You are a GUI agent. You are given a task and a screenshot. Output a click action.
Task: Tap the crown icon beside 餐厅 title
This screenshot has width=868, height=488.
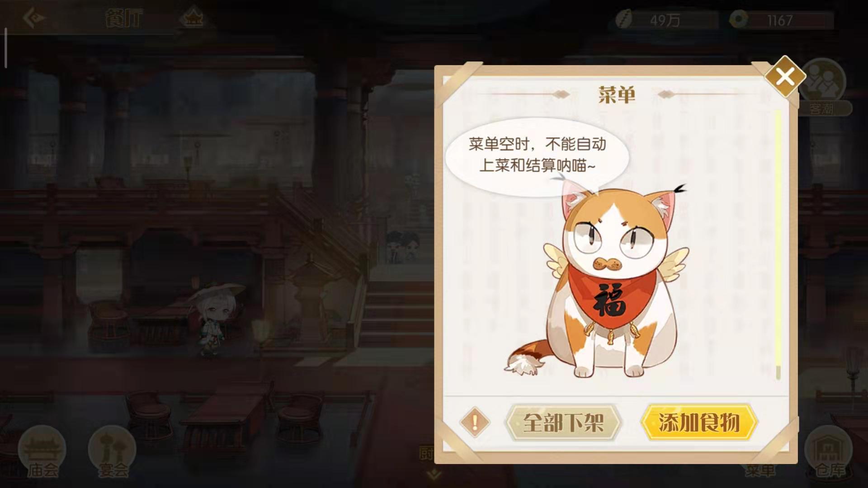[x=191, y=19]
